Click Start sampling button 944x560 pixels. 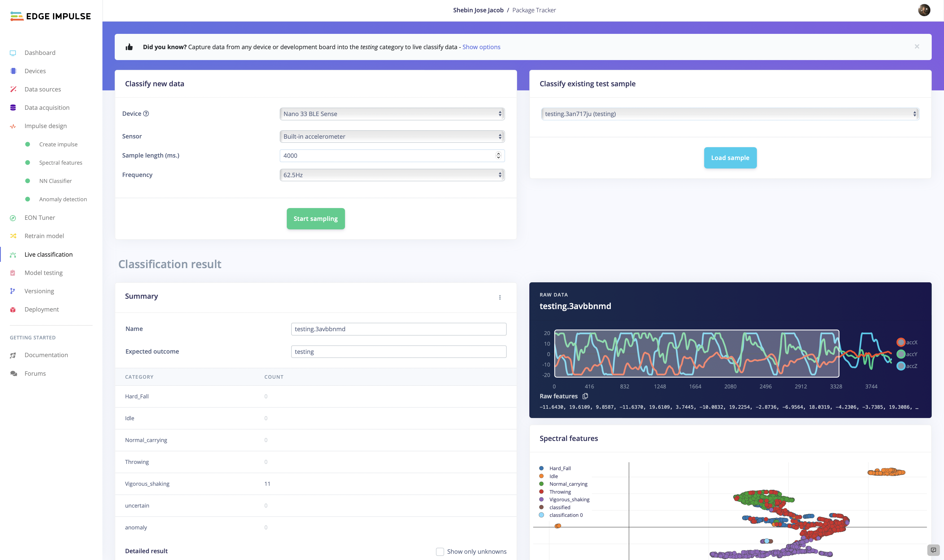[x=315, y=218]
